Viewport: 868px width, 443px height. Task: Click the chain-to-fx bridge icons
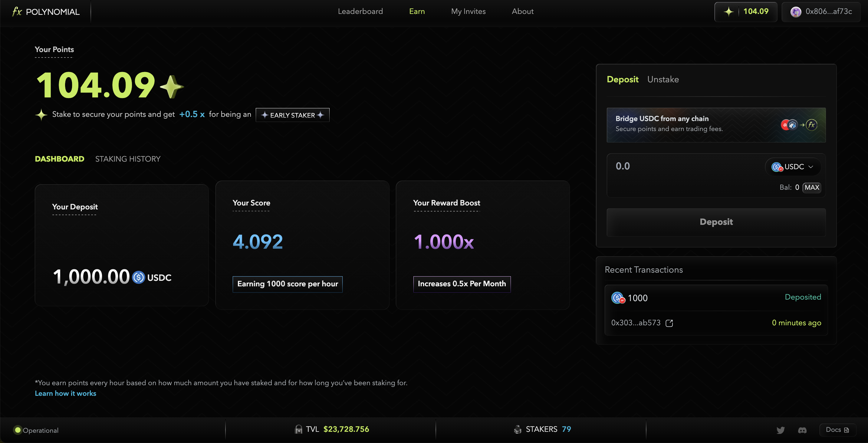click(x=799, y=125)
